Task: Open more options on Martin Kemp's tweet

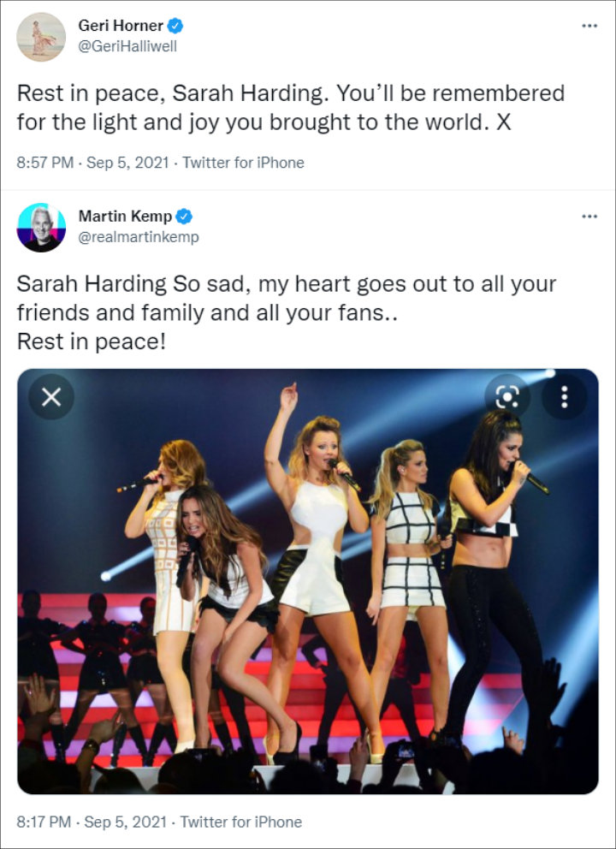Action: [x=589, y=217]
